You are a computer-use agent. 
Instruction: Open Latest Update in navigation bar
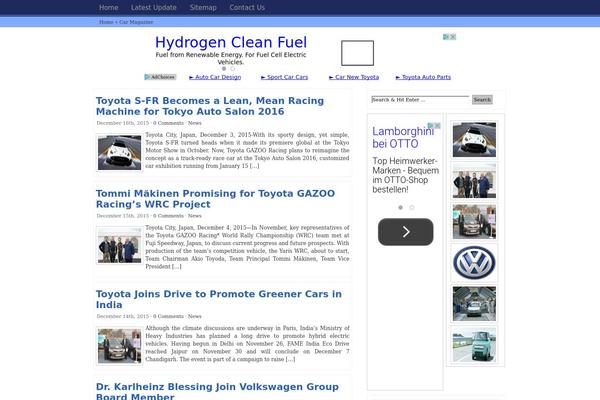coord(154,7)
